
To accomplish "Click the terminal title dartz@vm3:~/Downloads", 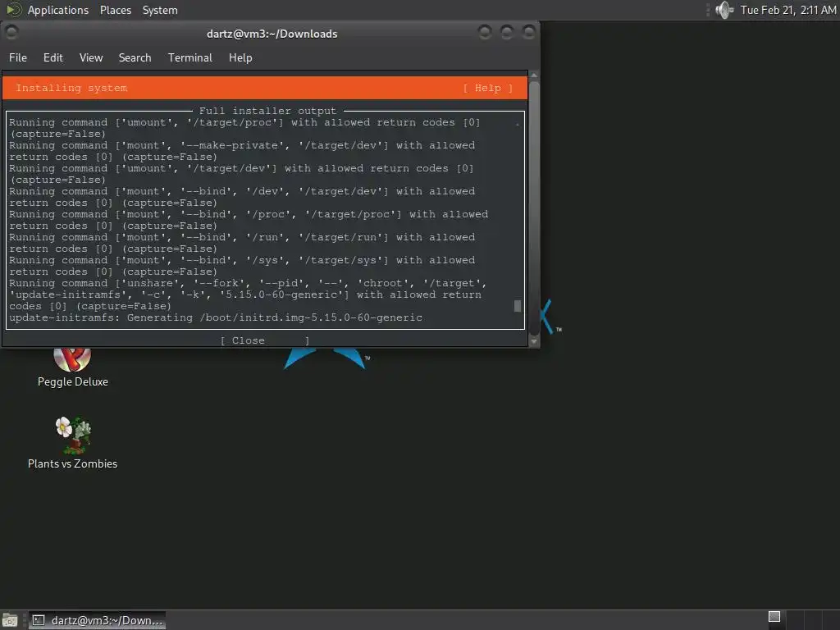I will (x=272, y=34).
